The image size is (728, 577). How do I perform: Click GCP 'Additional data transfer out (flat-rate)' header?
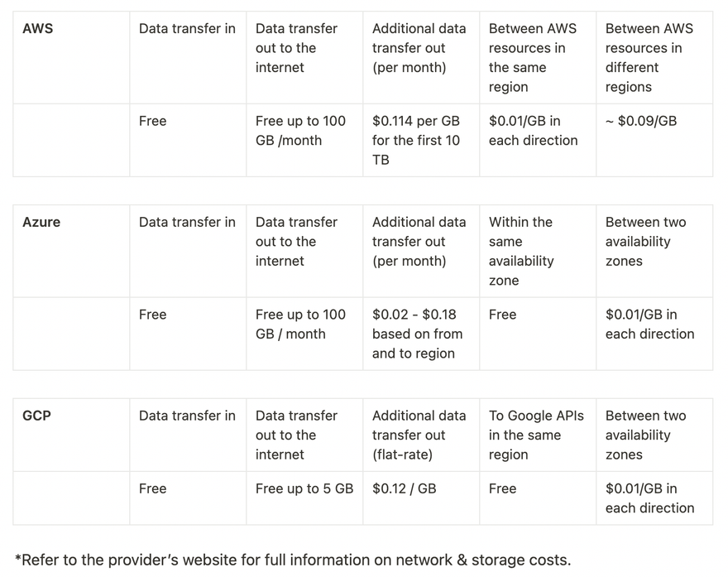click(421, 435)
